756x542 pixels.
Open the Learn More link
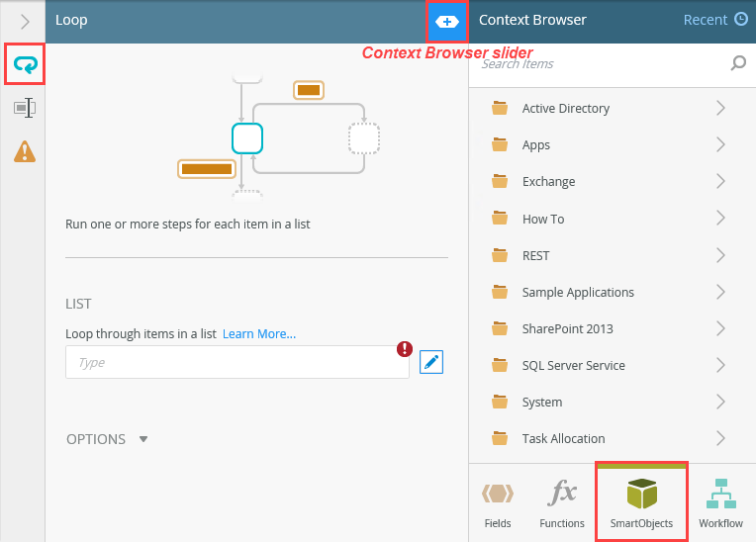click(x=259, y=334)
